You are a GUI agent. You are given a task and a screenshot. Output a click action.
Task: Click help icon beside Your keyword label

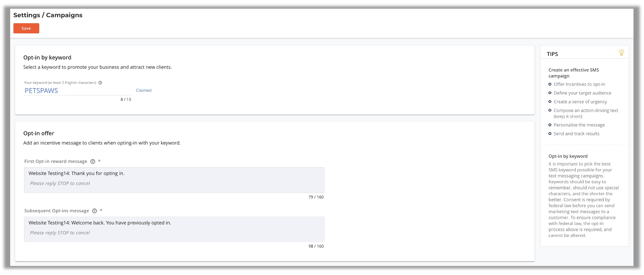pos(100,83)
